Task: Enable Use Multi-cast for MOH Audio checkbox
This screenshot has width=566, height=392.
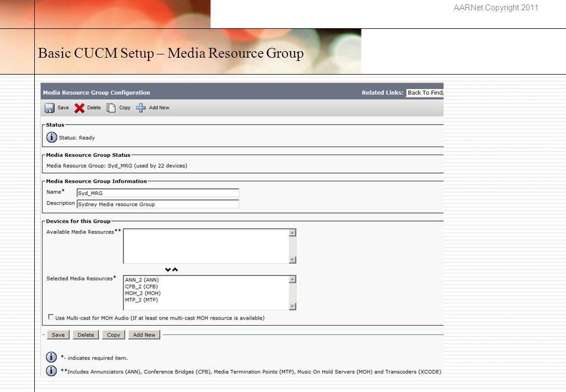Action: click(x=51, y=317)
